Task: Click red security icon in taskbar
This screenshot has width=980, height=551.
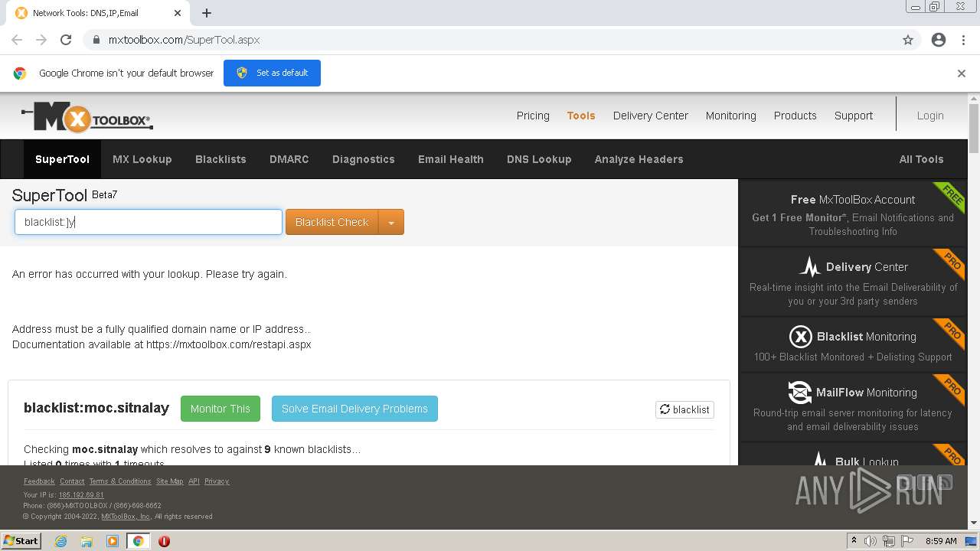Action: point(164,541)
